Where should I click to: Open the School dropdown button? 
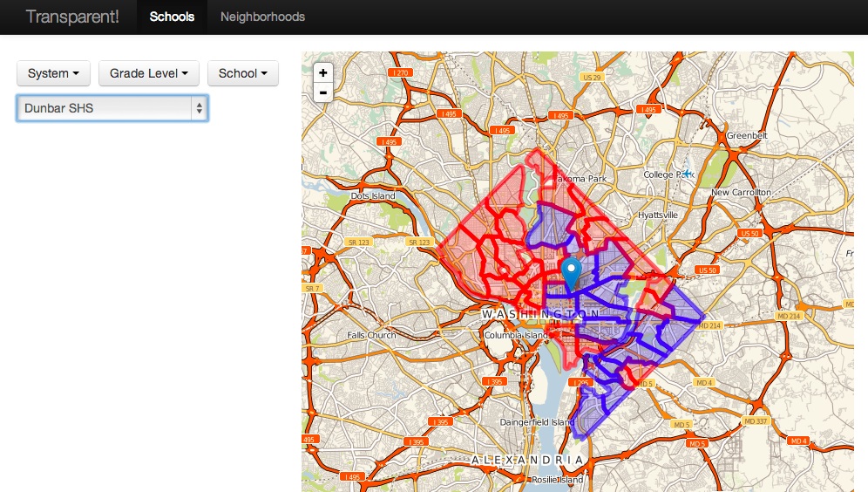click(242, 73)
